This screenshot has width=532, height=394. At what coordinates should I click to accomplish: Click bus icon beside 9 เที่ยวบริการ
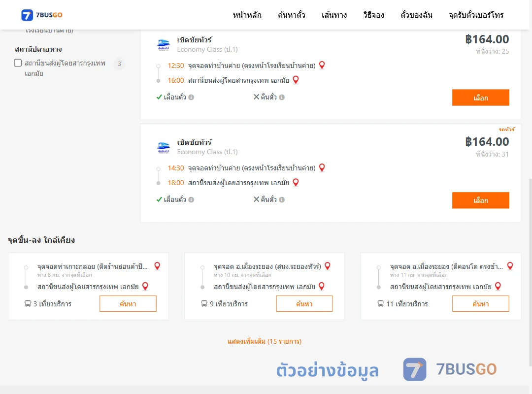(x=204, y=303)
